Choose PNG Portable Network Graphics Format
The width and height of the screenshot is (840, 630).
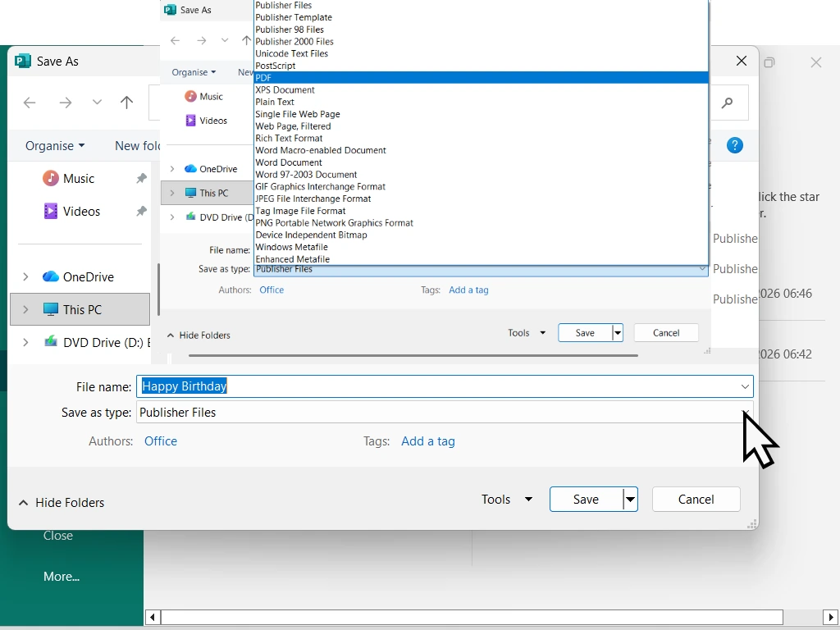pyautogui.click(x=481, y=223)
